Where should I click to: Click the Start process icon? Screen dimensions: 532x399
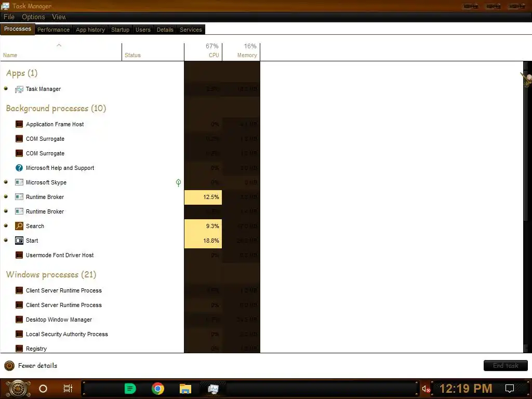(19, 241)
